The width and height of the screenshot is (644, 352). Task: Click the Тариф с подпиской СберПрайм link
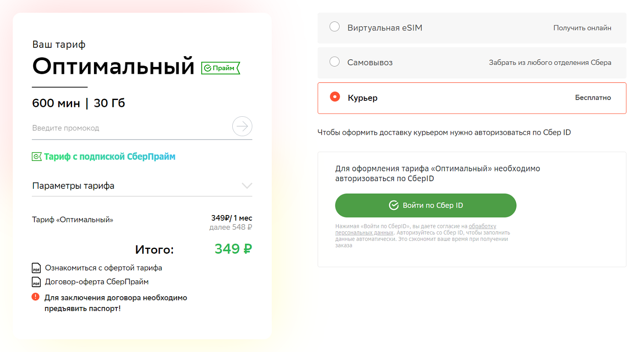pos(109,157)
